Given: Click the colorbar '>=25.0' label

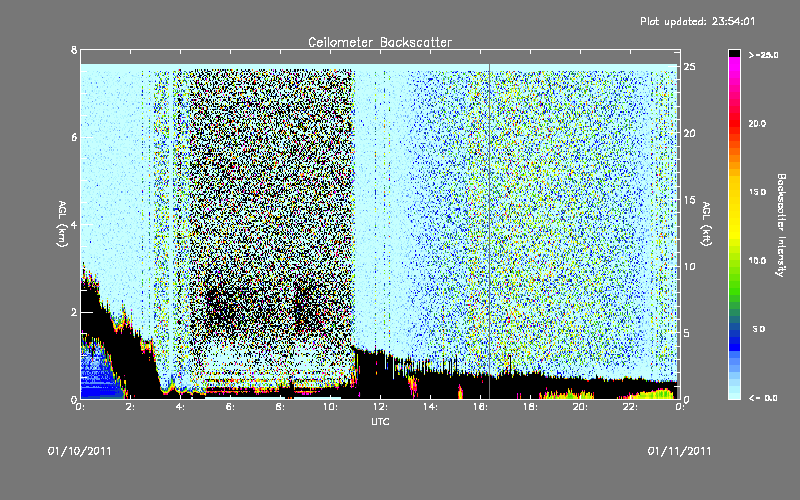Looking at the screenshot, I should (x=763, y=55).
